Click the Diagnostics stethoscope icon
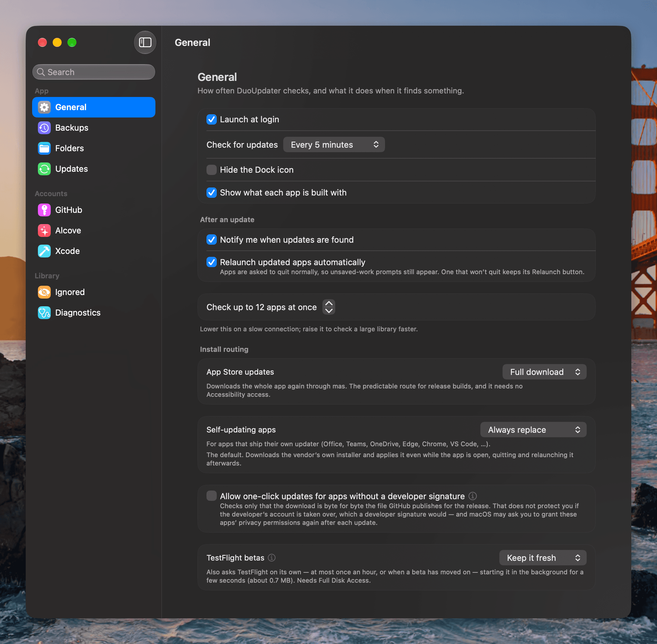The image size is (657, 644). pyautogui.click(x=44, y=313)
